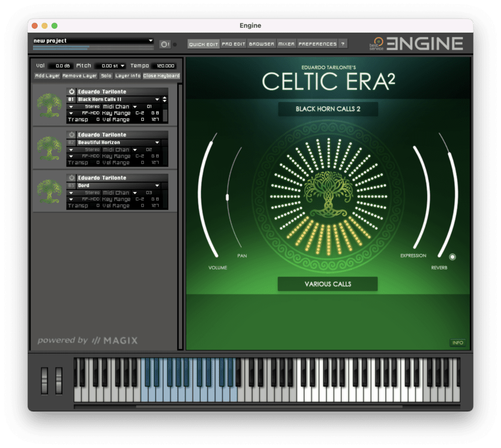The height and width of the screenshot is (448, 501).
Task: Click the tree thumbnail of Black Horn Calls II
Action: tap(49, 105)
